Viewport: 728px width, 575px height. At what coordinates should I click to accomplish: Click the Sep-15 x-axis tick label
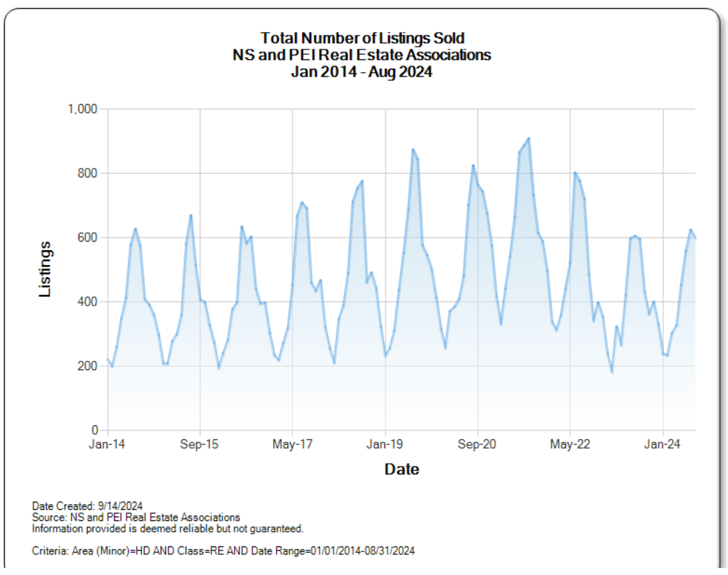(199, 444)
